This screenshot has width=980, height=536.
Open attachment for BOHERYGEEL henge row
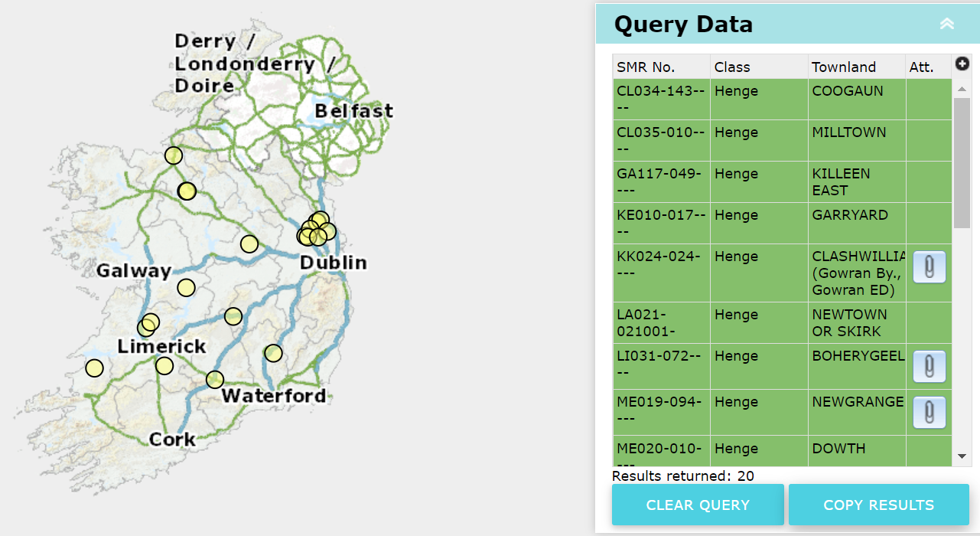tap(929, 367)
